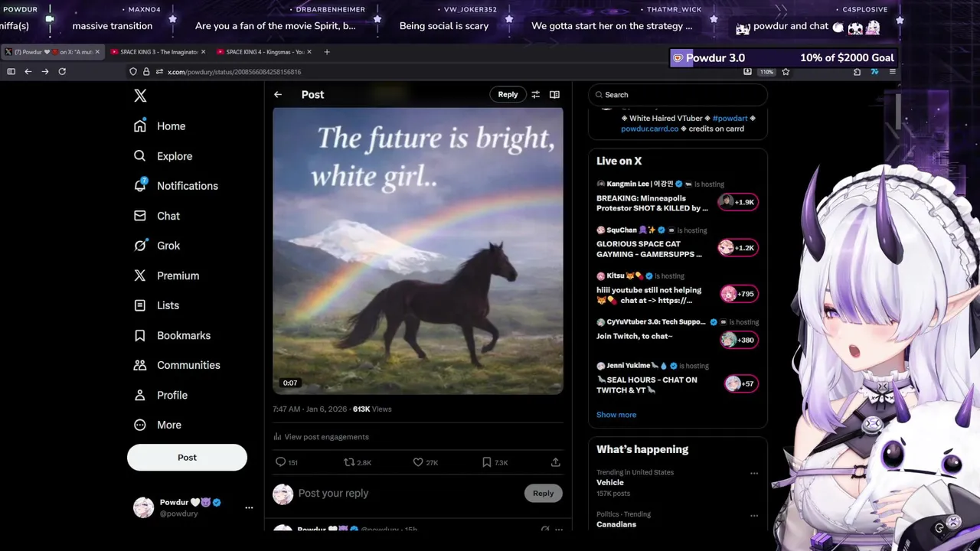Click the X Search field
This screenshot has height=551, width=980.
point(678,95)
